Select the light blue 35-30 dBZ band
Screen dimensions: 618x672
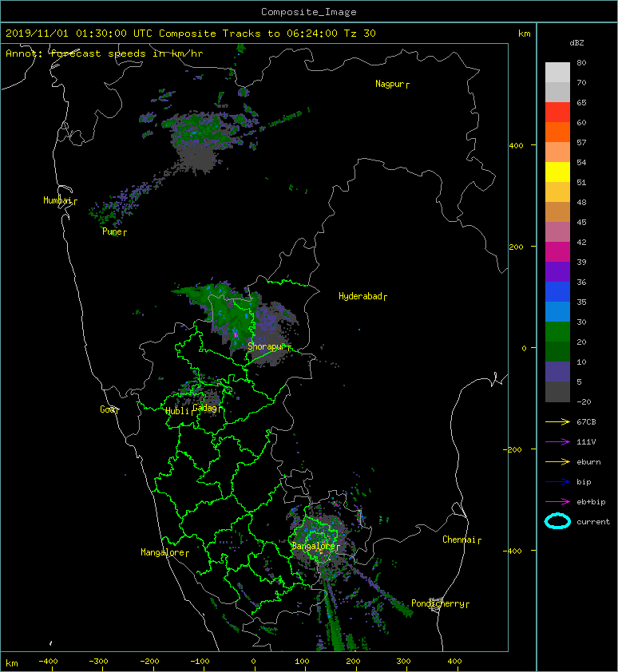coord(557,312)
